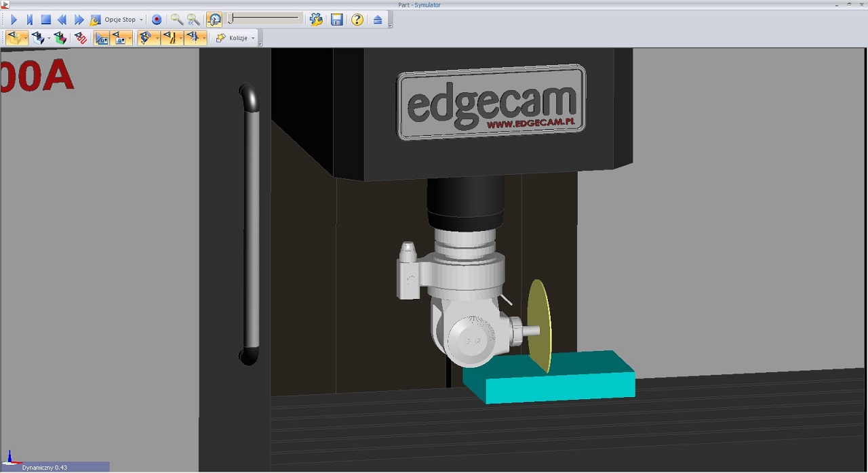Select the yellow saw blade disc

click(x=540, y=326)
